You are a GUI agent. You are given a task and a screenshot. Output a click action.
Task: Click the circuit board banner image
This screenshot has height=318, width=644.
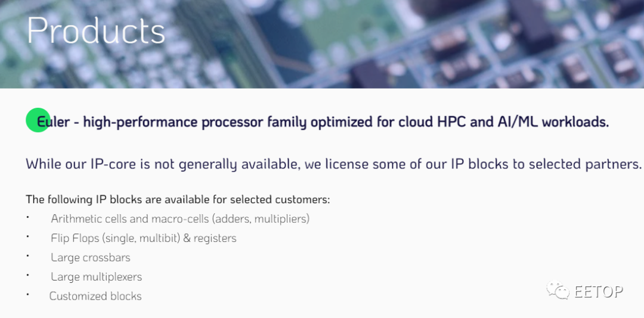pyautogui.click(x=322, y=44)
